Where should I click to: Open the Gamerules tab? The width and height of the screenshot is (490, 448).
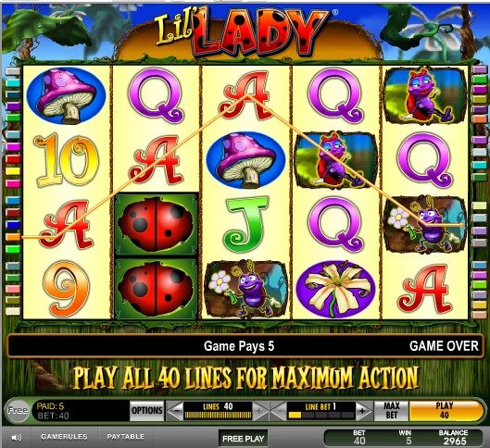point(64,437)
